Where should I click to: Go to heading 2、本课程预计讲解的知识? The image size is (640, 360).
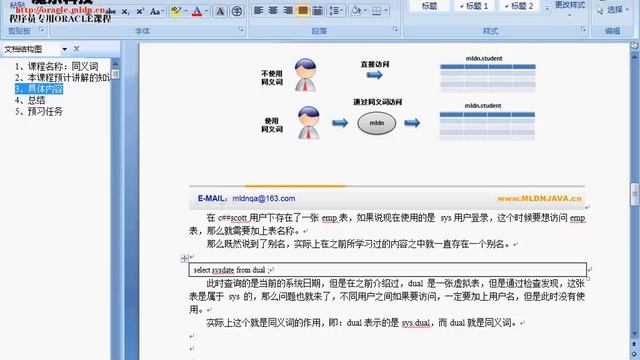tap(62, 78)
